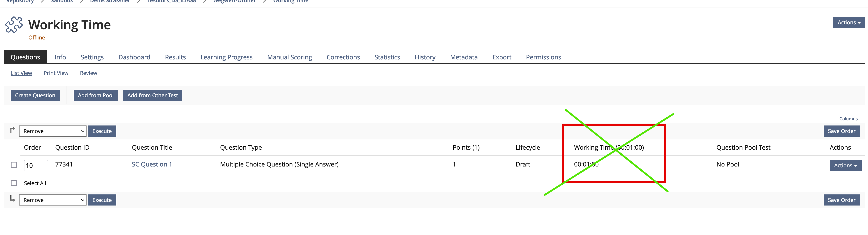This screenshot has height=235, width=868.
Task: Click the order input field showing 10
Action: click(36, 165)
